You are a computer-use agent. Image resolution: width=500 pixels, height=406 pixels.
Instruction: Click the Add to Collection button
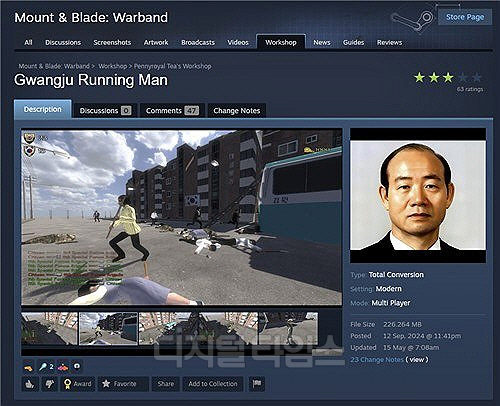213,384
